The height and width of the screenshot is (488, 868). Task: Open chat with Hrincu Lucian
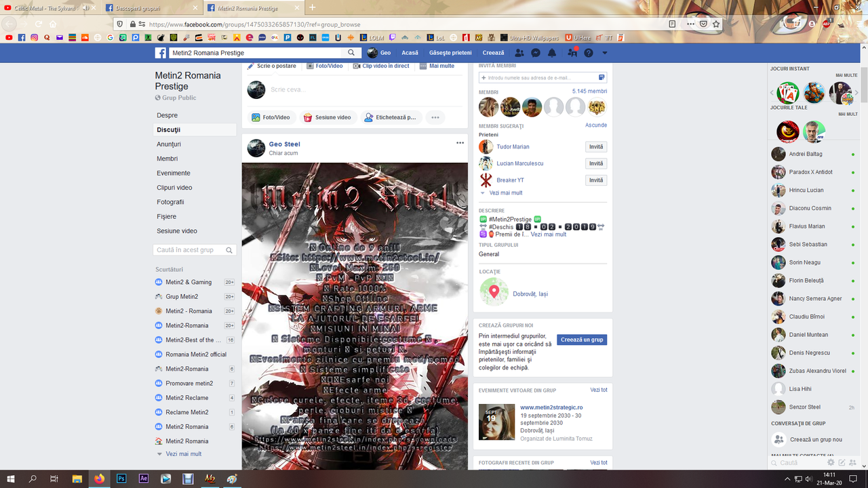click(x=814, y=190)
